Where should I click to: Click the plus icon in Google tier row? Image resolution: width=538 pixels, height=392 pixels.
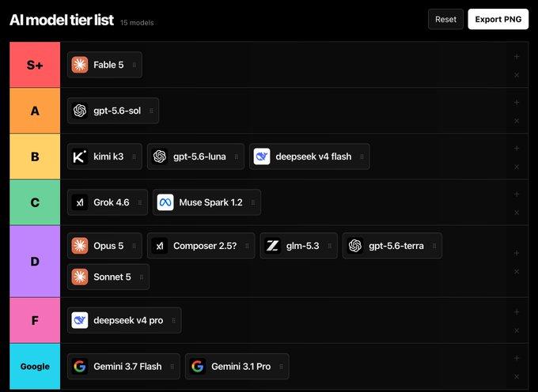click(x=517, y=358)
